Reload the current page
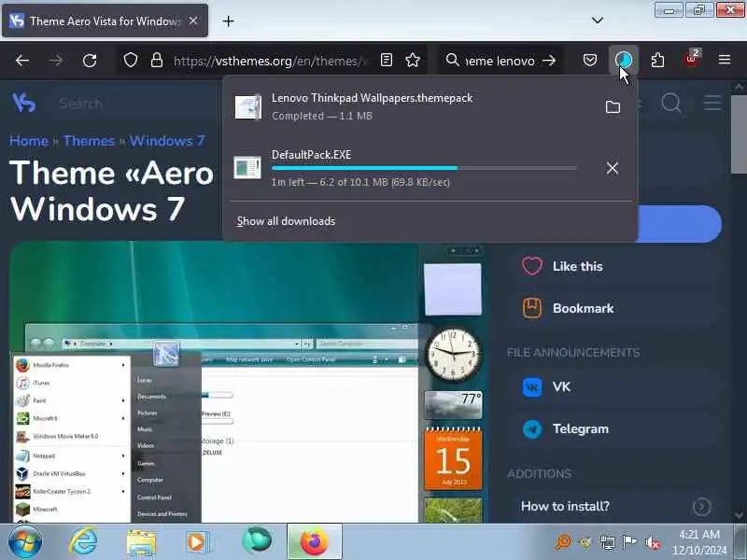The image size is (747, 560). [x=90, y=61]
